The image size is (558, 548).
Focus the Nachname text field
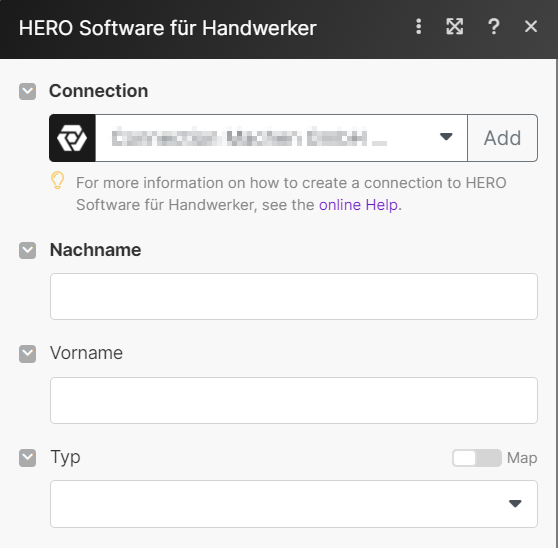coord(294,296)
